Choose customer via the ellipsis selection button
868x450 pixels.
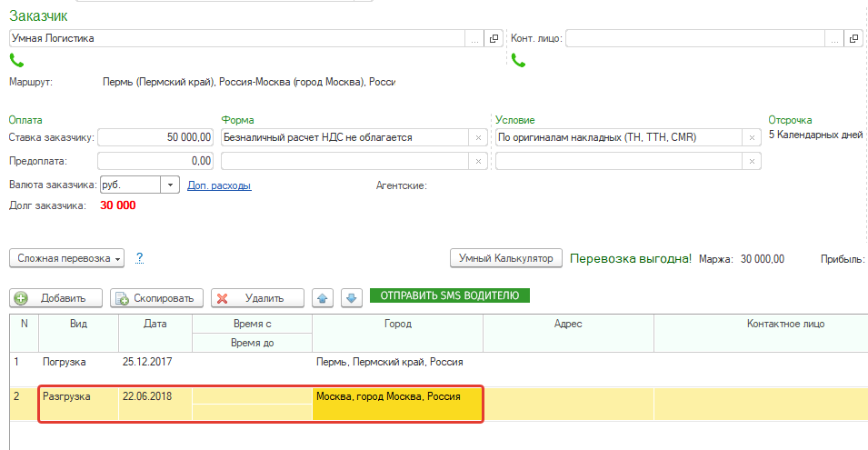(474, 39)
